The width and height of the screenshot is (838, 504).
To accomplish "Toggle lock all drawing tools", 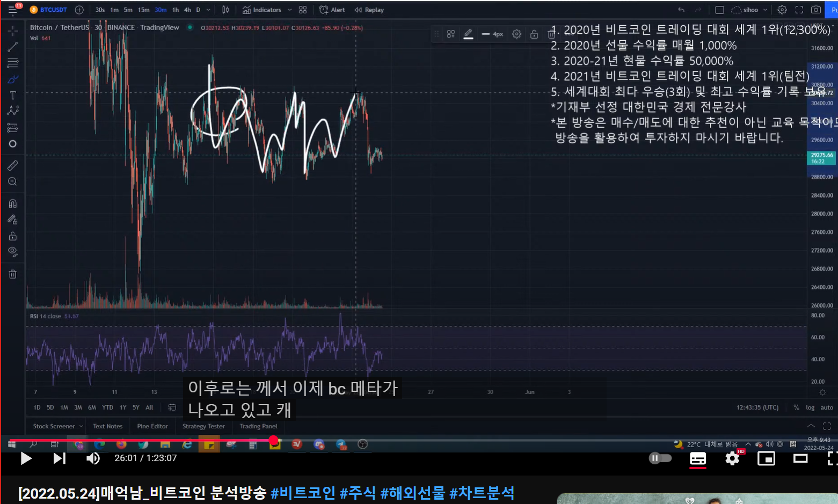I will [13, 236].
